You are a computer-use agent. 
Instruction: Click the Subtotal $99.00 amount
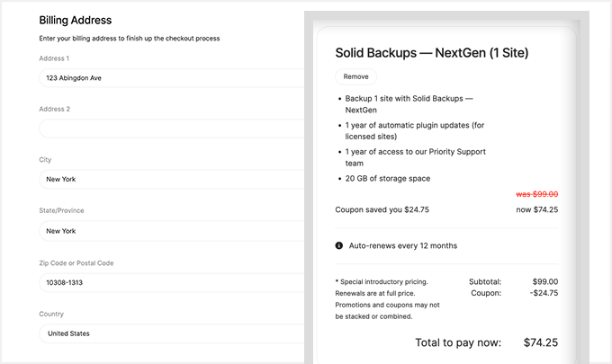[545, 281]
